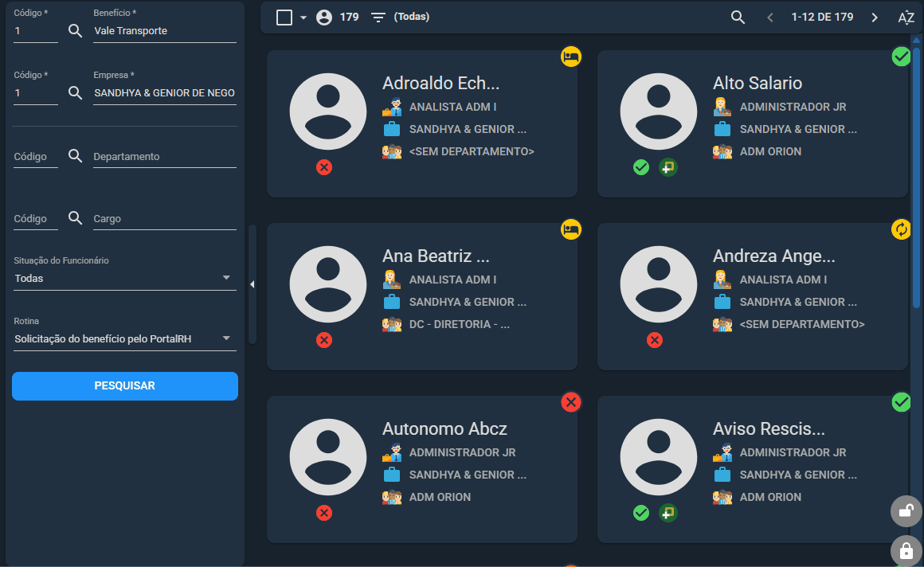The image size is (924, 567).
Task: Click the Benefício Código input field
Action: pyautogui.click(x=36, y=31)
